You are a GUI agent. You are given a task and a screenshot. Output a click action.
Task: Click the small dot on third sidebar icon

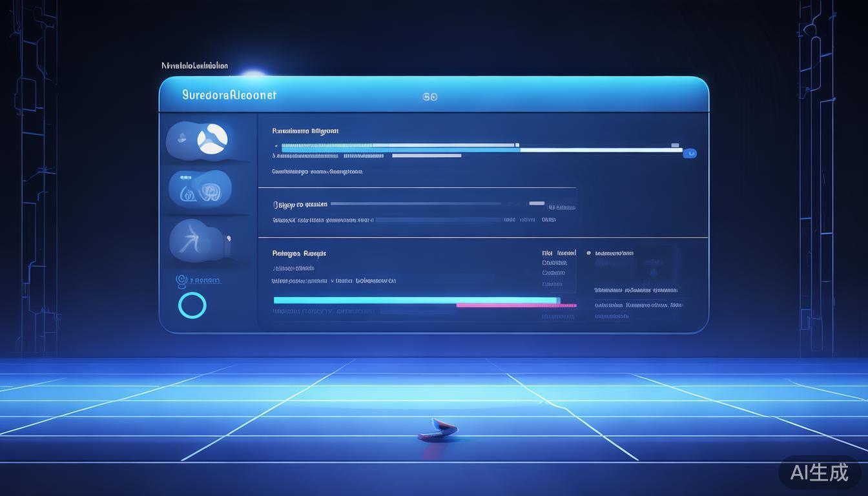pos(228,240)
